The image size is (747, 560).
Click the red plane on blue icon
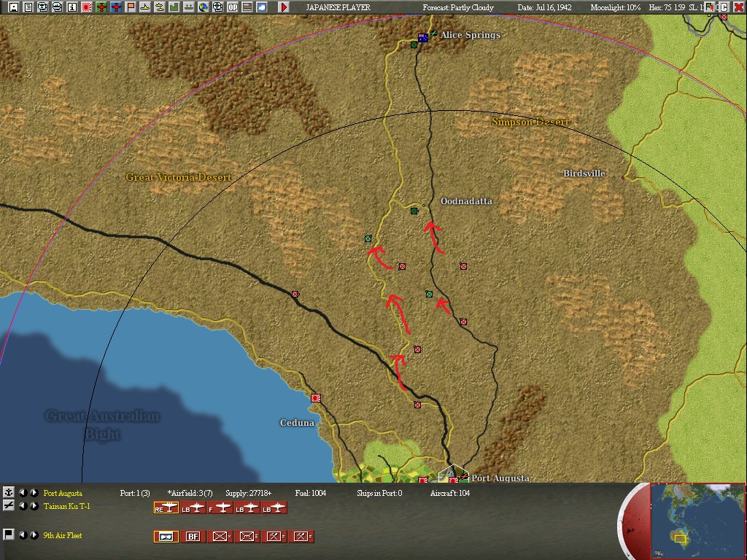click(x=116, y=7)
